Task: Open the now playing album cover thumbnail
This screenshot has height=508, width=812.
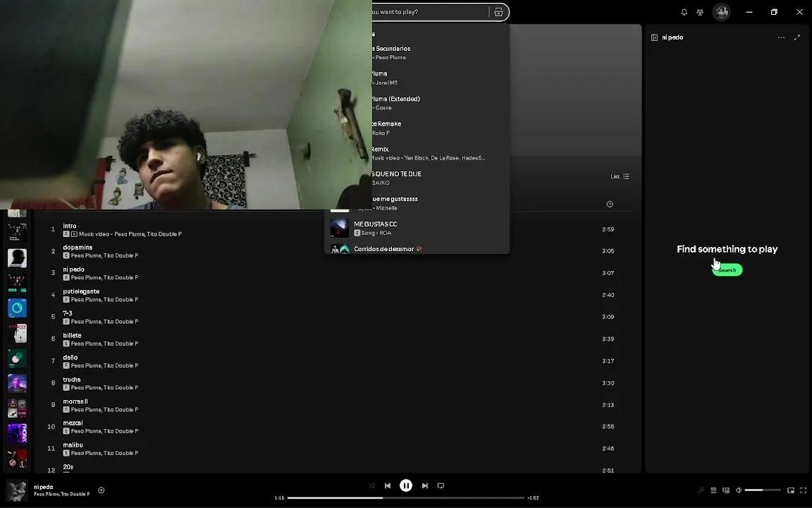Action: coord(16,490)
